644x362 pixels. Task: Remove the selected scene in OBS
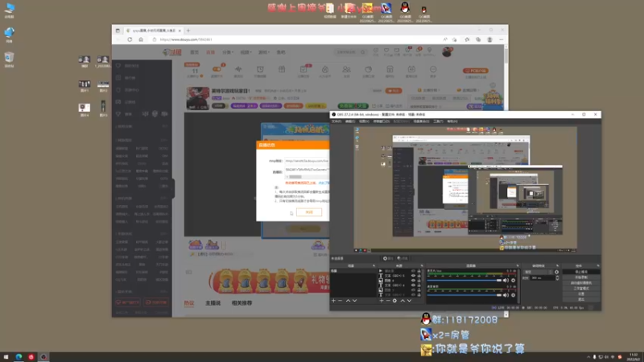click(x=340, y=301)
